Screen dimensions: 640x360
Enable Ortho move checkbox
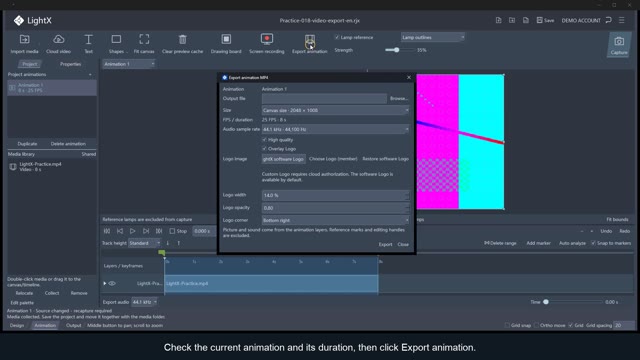coord(536,325)
